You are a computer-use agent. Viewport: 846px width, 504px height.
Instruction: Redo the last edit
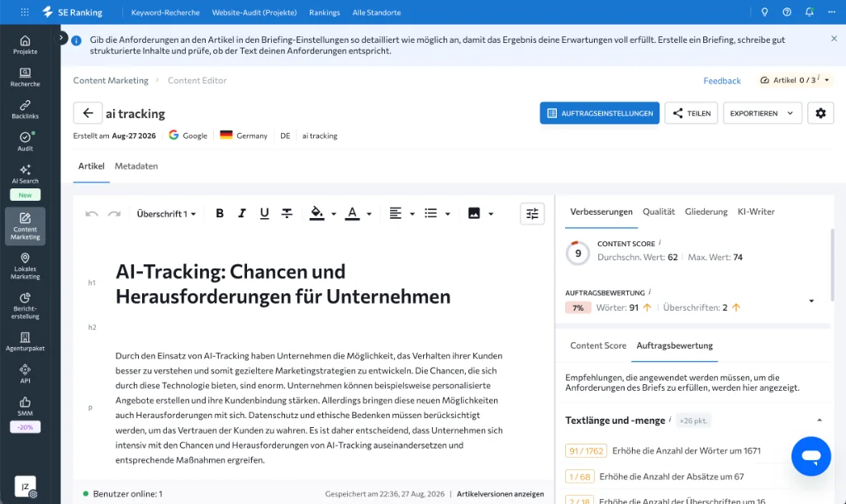pos(114,214)
